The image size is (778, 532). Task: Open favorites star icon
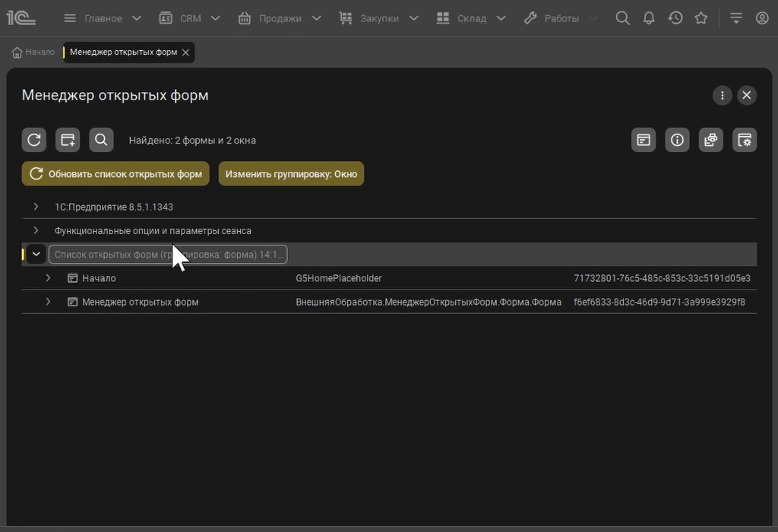coord(701,18)
